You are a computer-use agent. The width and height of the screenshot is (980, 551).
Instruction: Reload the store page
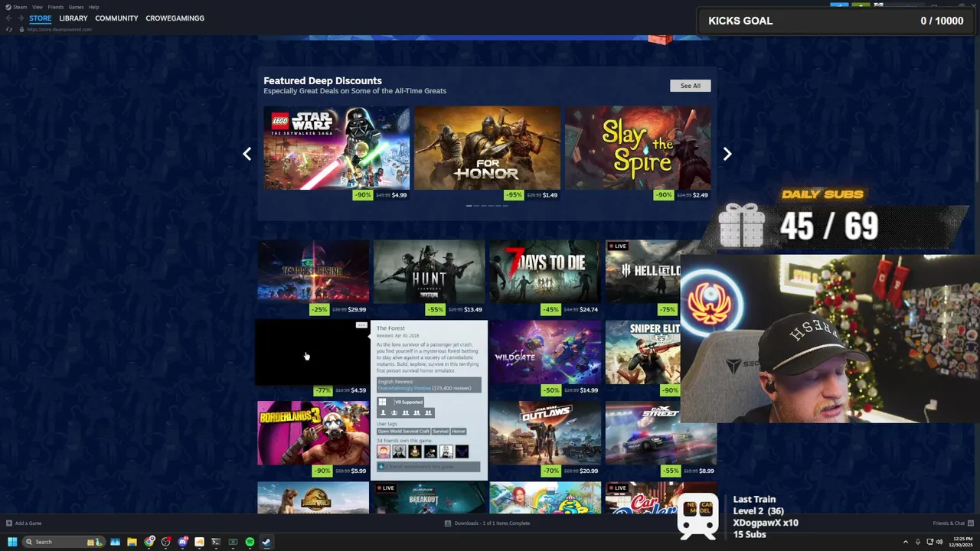click(x=9, y=29)
